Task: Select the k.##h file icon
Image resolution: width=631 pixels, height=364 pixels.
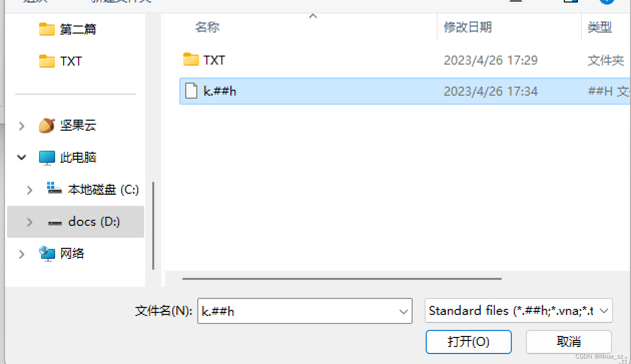Action: [x=191, y=91]
